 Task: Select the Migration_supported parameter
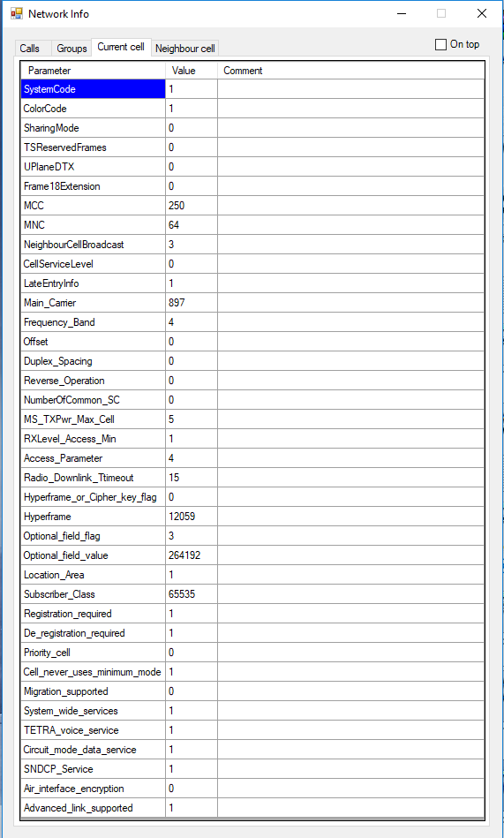93,691
